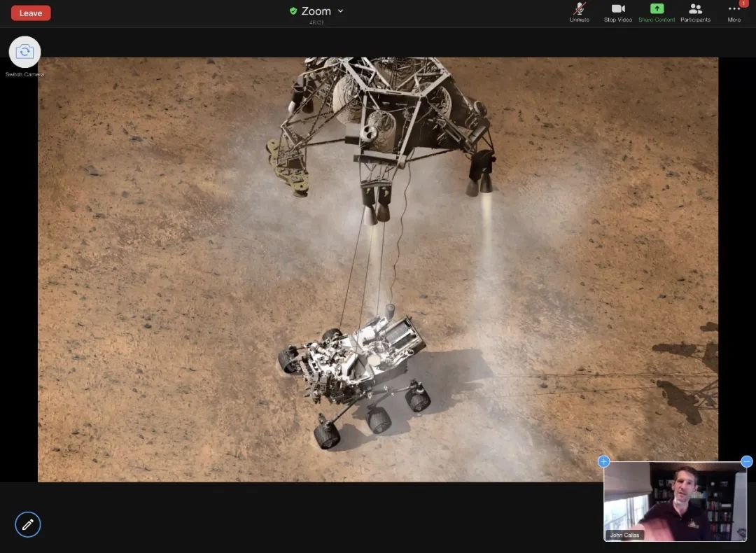Minimize the self-view thumbnail with minus icon
Viewport: 756px width, 553px height.
pos(746,461)
